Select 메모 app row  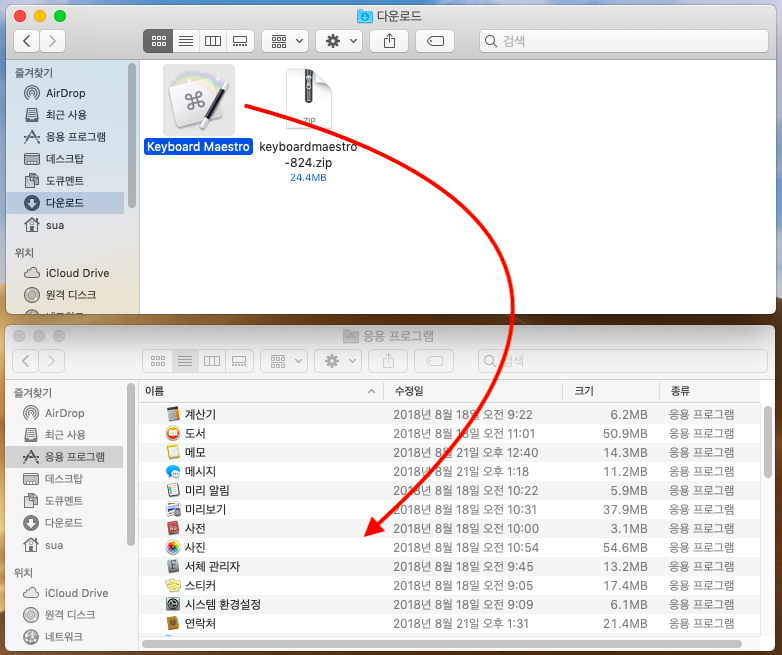click(450, 452)
